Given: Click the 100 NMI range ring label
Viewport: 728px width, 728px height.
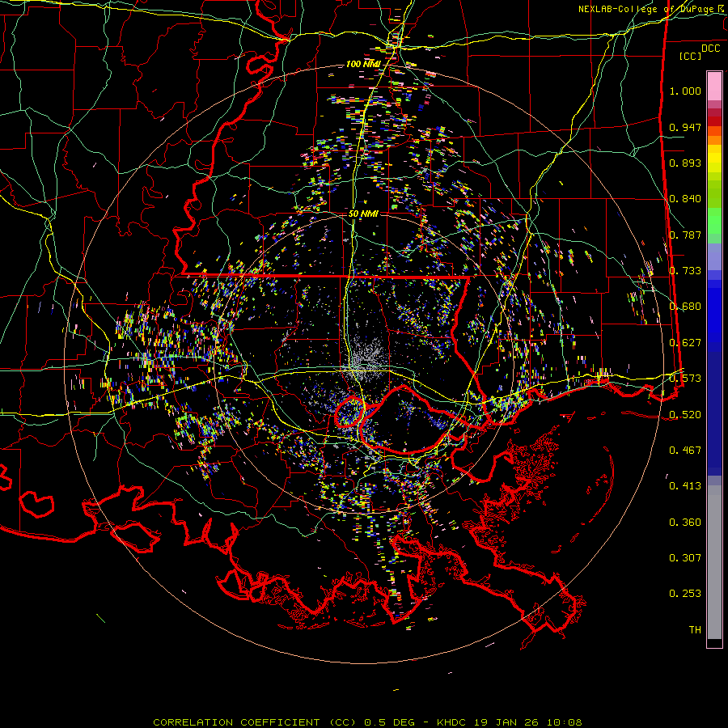Looking at the screenshot, I should [x=363, y=64].
